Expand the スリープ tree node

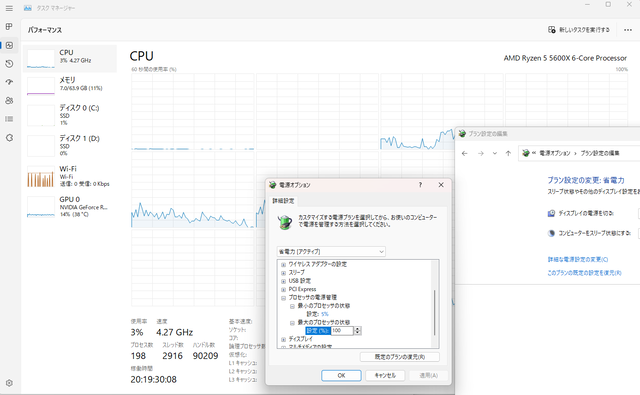coord(283,273)
